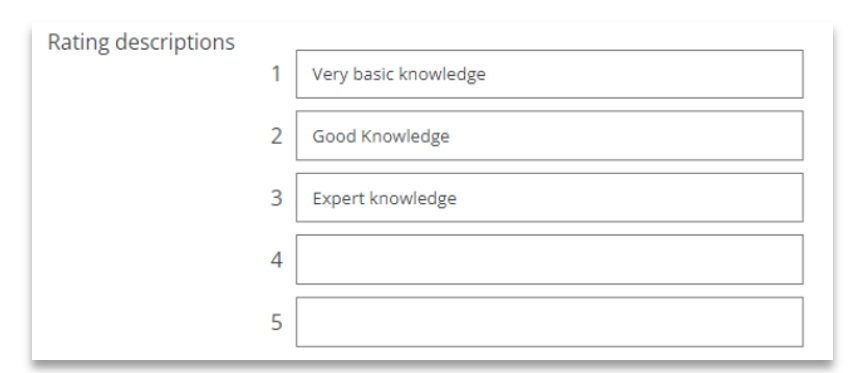Click the number 4 rating label
Screen dimensions: 865x373
[276, 259]
